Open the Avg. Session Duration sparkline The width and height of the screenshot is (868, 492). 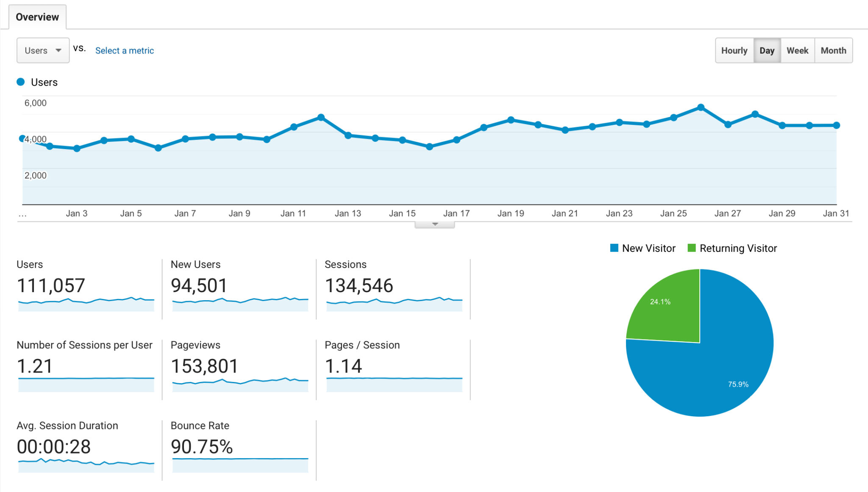(86, 465)
